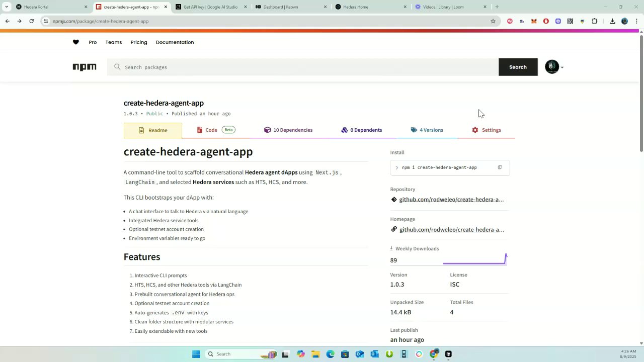
Task: Close the Google AI Studio tab
Action: tap(246, 7)
